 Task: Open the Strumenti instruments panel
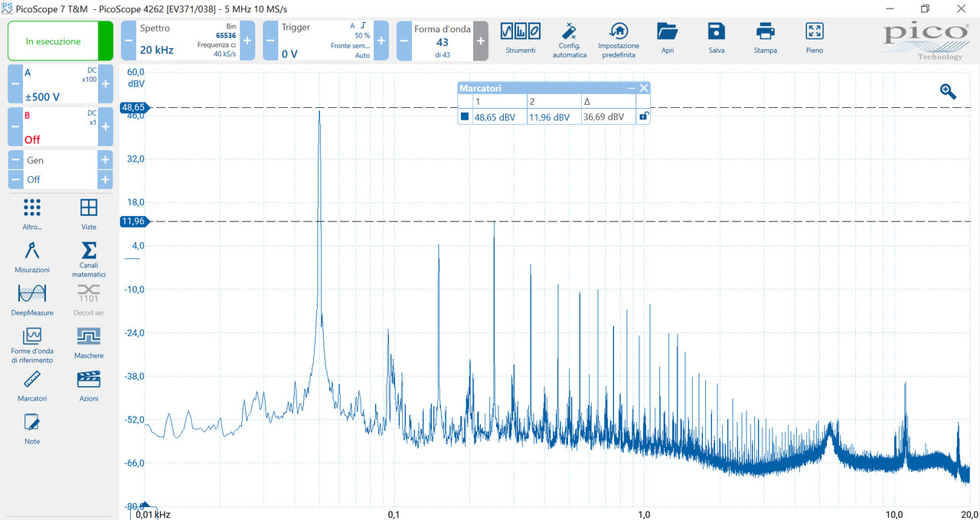(521, 38)
